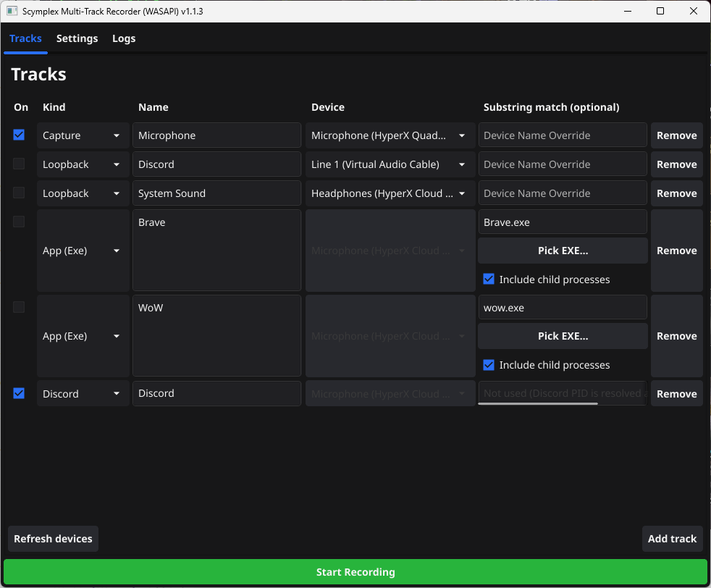Screen dimensions: 711x588
Task: Enable the Discord loopback track checkbox
Action: (19, 164)
